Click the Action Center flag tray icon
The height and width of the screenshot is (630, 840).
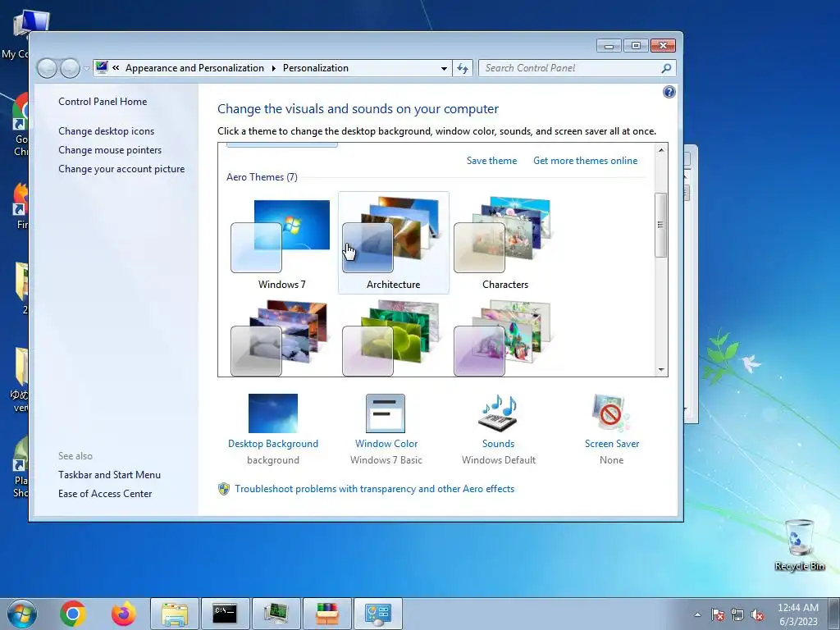click(718, 614)
